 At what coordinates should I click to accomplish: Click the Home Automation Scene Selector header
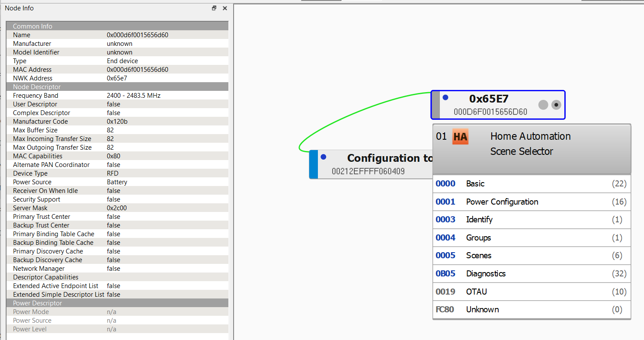(x=530, y=144)
